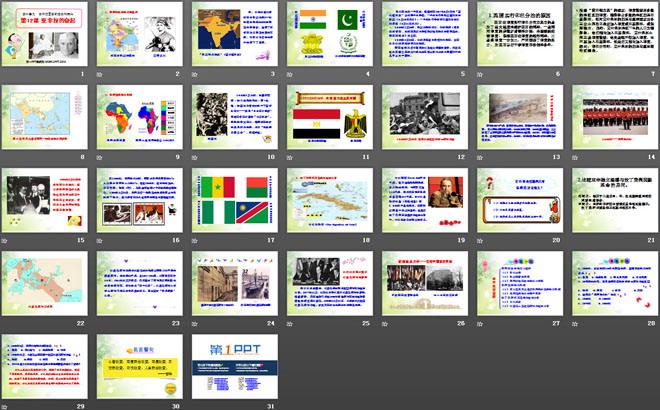This screenshot has height=410, width=660.
Task: Select slide 27 exercise slide
Action: (518, 283)
